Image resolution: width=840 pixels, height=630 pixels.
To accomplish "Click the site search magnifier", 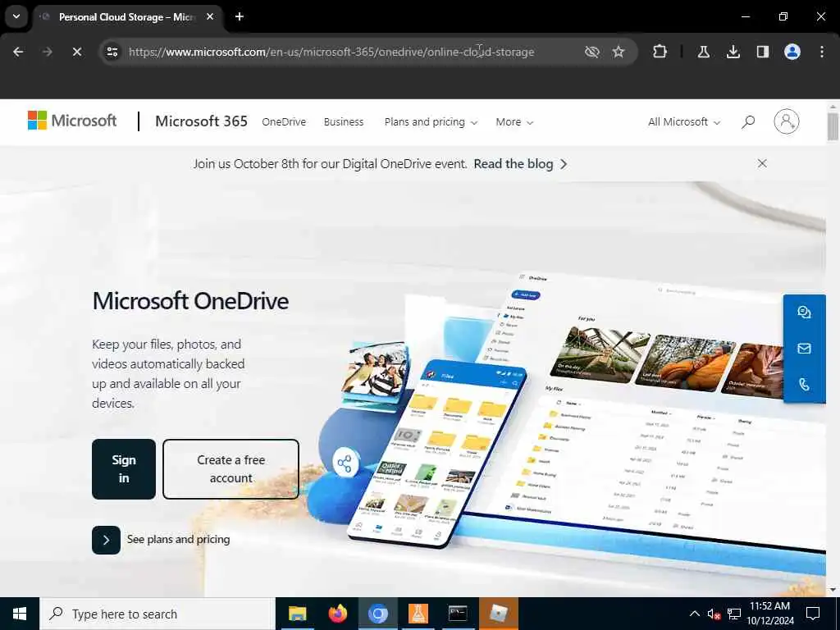I will 748,121.
